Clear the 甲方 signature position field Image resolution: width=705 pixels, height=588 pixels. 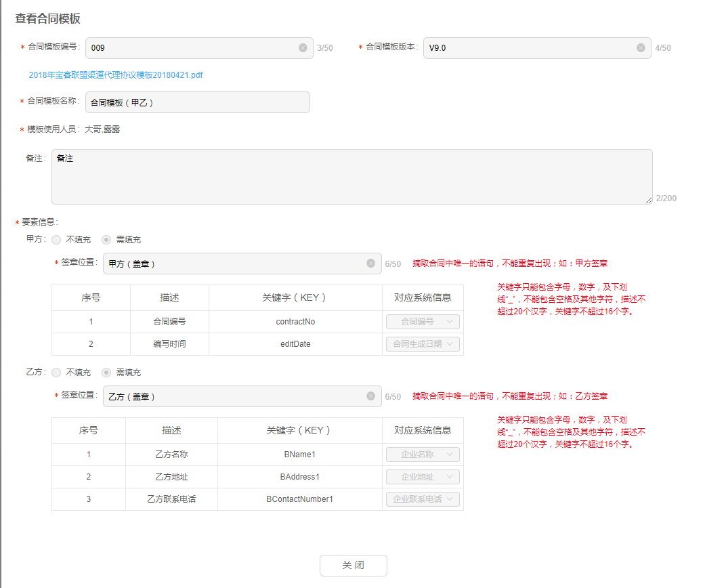tap(370, 264)
